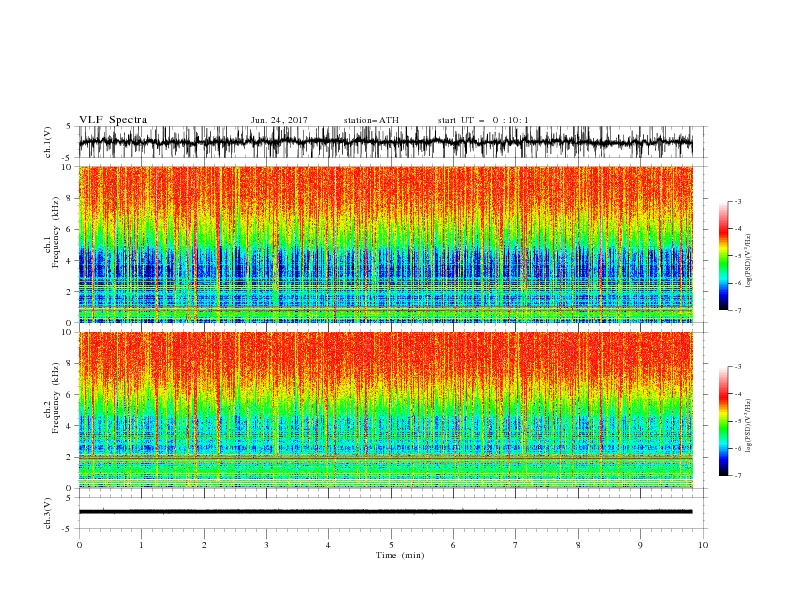The width and height of the screenshot is (792, 612).
Task: Click the "ch.1(V)" waveform axis label
Action: pyautogui.click(x=48, y=142)
